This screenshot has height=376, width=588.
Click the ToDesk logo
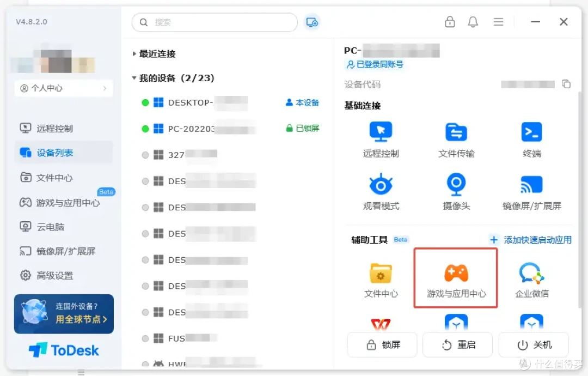64,350
